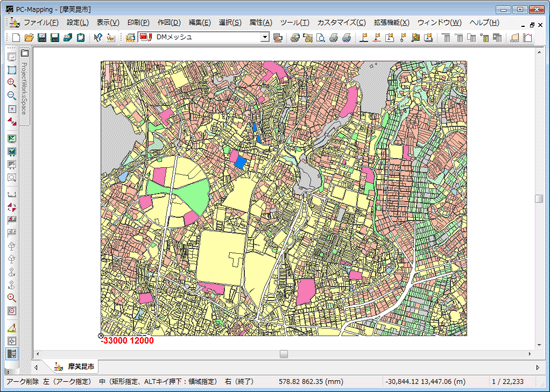
Task: Open the 拡張機能(X) menu
Action: click(x=391, y=23)
